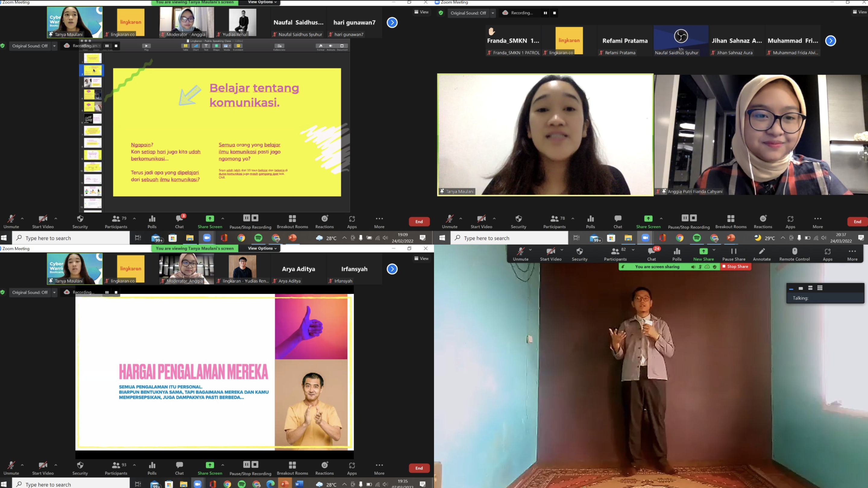
Task: End the 79-participant meeting
Action: click(419, 222)
